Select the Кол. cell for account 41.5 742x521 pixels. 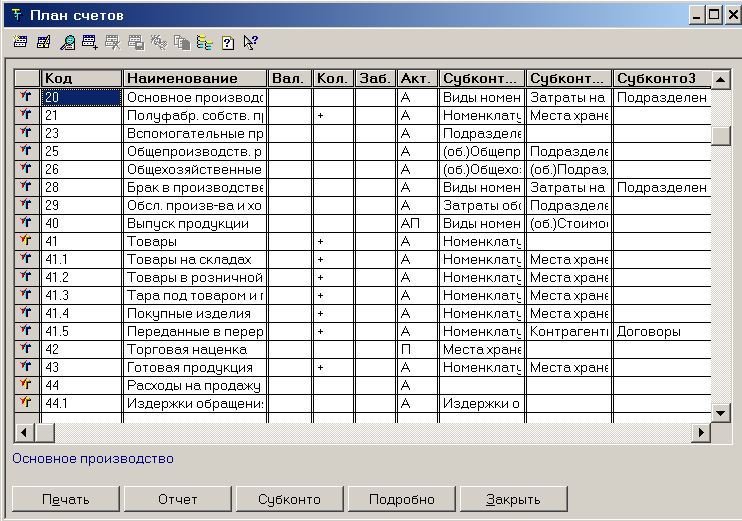pyautogui.click(x=333, y=331)
